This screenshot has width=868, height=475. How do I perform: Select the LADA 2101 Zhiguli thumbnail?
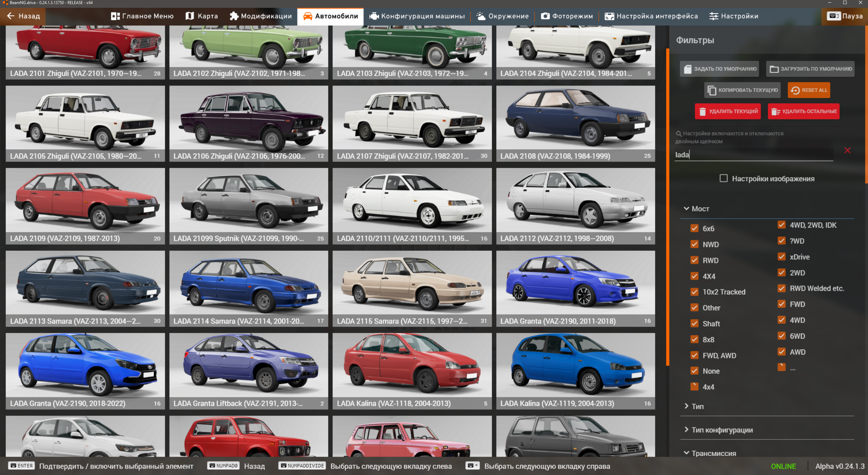(85, 52)
